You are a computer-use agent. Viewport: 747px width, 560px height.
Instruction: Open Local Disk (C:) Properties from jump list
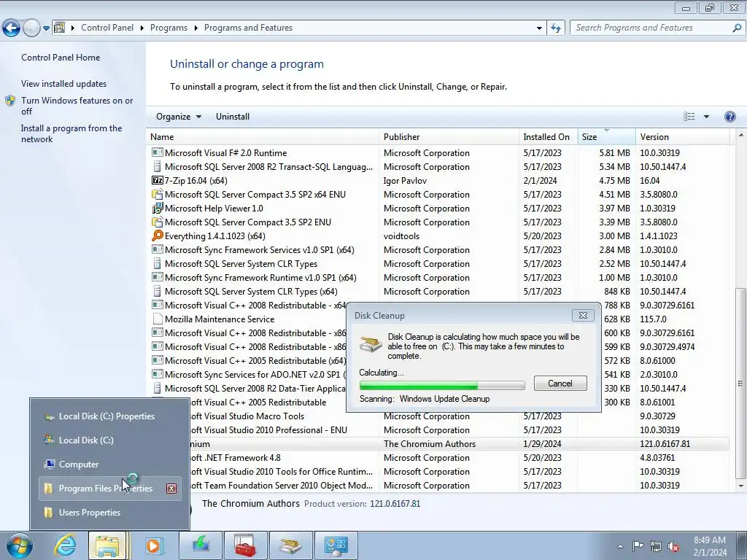point(109,416)
